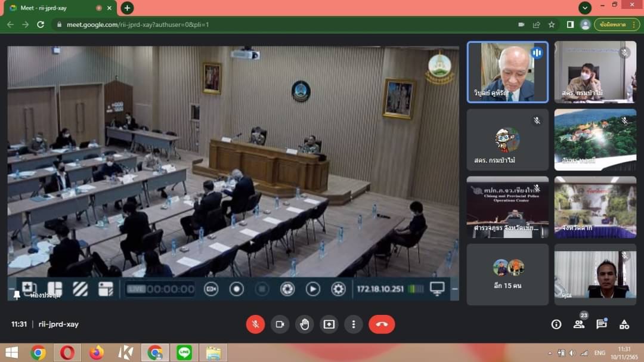
Task: Open meeting details info icon
Action: (x=556, y=324)
